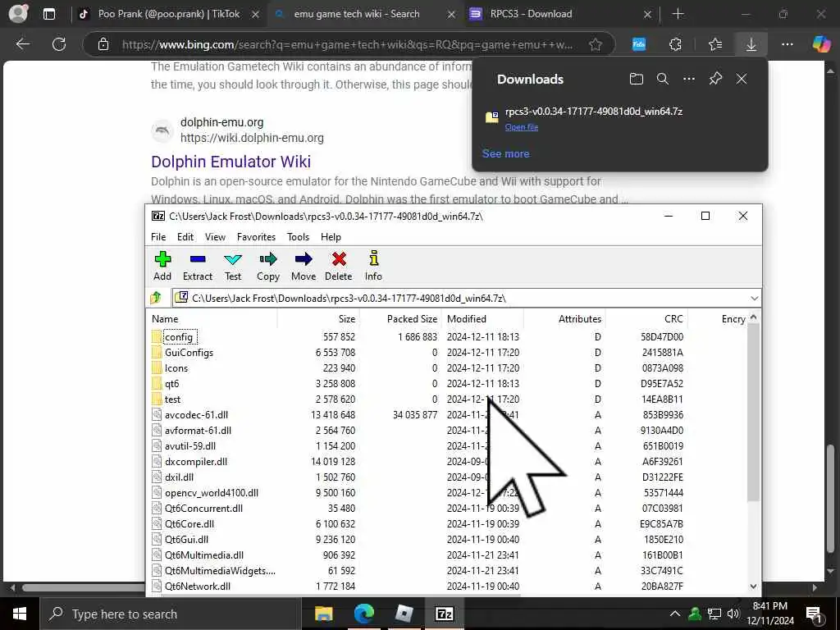Click the wiki.dolphin-emu.org URL text
The image size is (840, 630).
[252, 138]
